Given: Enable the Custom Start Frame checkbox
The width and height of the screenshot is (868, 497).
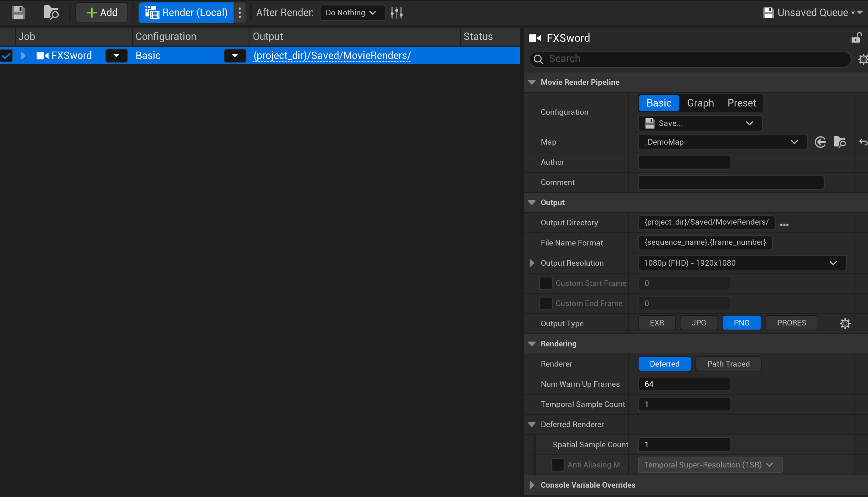Looking at the screenshot, I should 546,283.
